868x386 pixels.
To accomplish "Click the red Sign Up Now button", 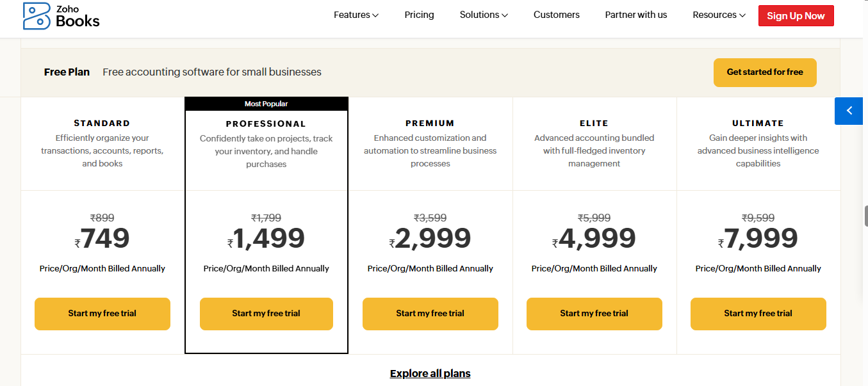I will tap(796, 16).
